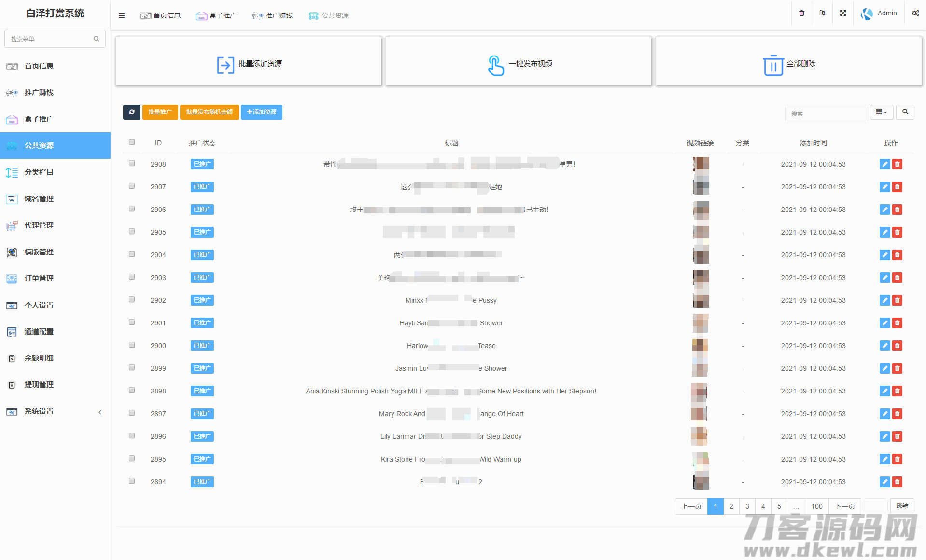This screenshot has width=926, height=560.
Task: Open the column display grid dropdown
Action: coord(882,112)
